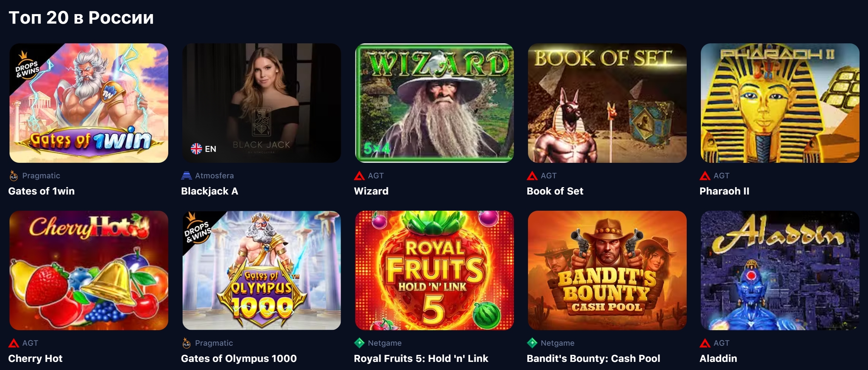Click the AGT logo icon above Book of Set
The height and width of the screenshot is (370, 868).
pyautogui.click(x=532, y=175)
